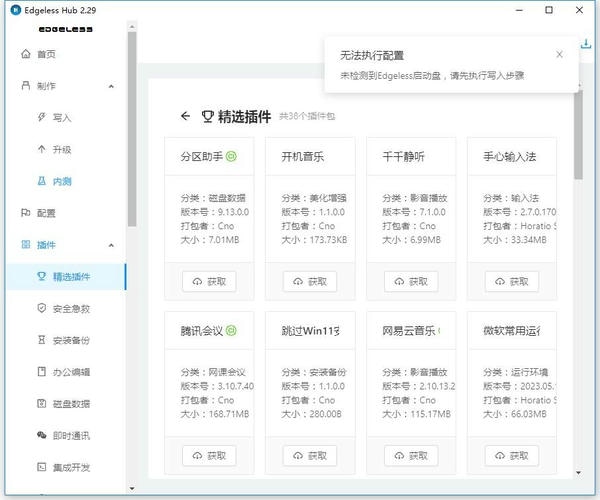
Task: Click the green badge next to 分区助手
Action: point(231,156)
